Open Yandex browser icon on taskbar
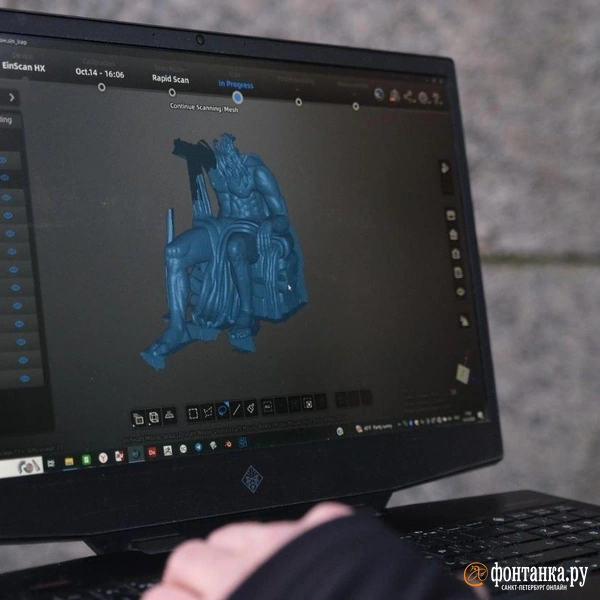This screenshot has height=600, width=600. 103,458
